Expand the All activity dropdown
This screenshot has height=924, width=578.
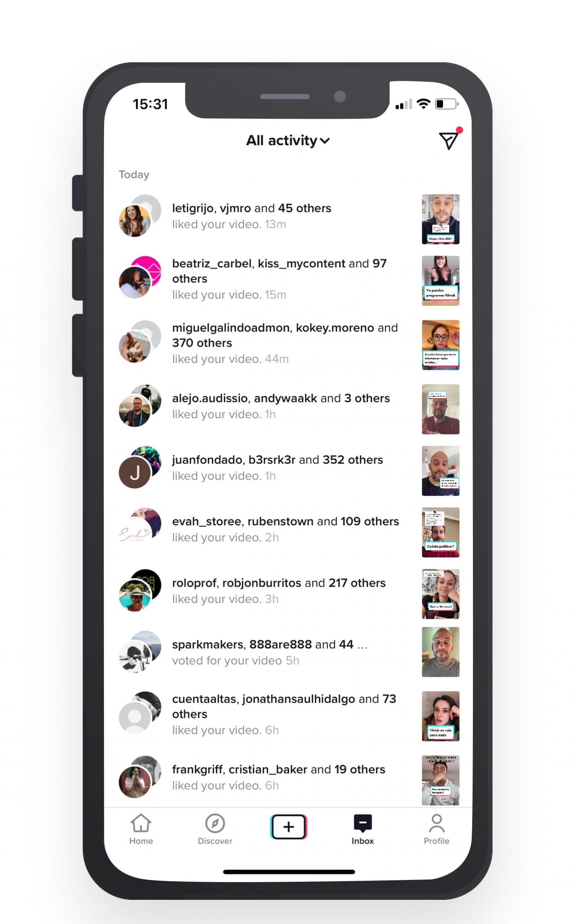click(x=288, y=141)
